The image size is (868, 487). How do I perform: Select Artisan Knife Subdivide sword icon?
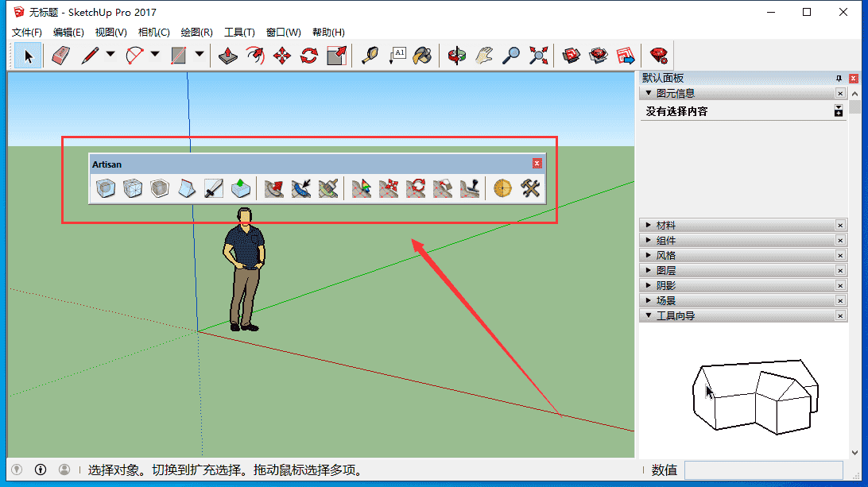click(x=214, y=188)
